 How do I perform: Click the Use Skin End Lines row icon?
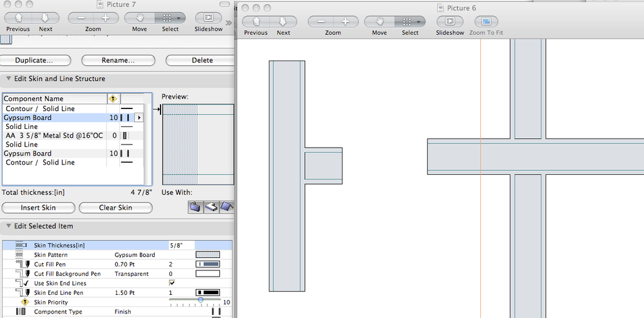click(x=22, y=283)
